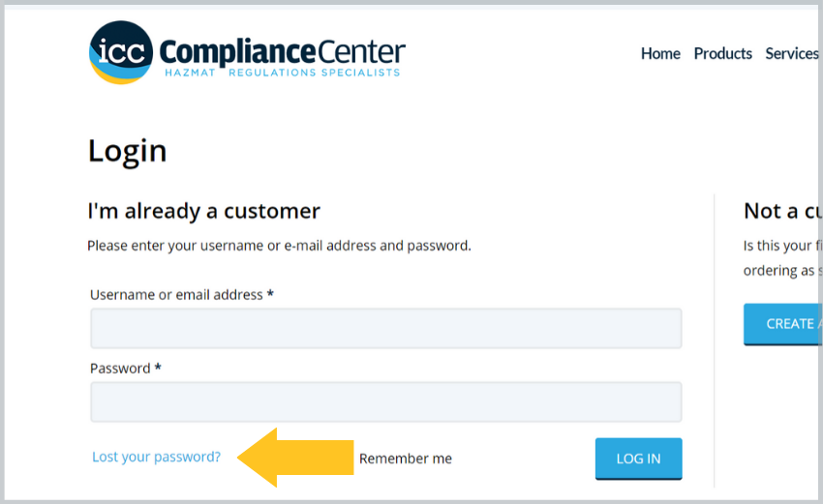
Task: Click the round ICC logo icon
Action: (x=120, y=52)
